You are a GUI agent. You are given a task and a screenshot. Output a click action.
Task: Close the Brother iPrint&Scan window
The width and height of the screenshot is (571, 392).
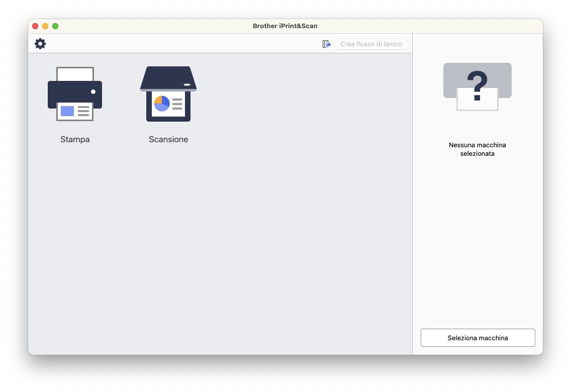(35, 26)
